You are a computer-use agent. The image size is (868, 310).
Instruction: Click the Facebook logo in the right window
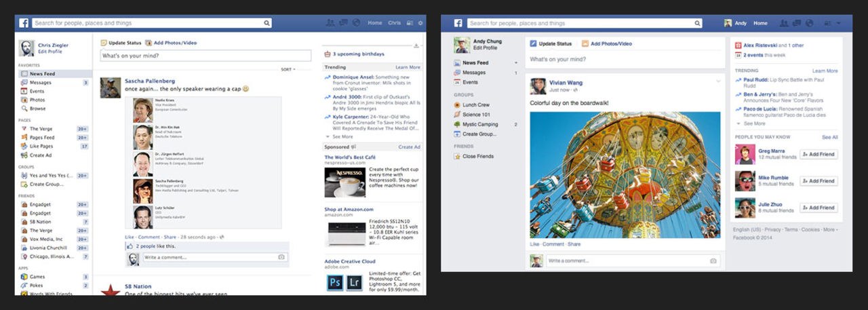click(458, 22)
